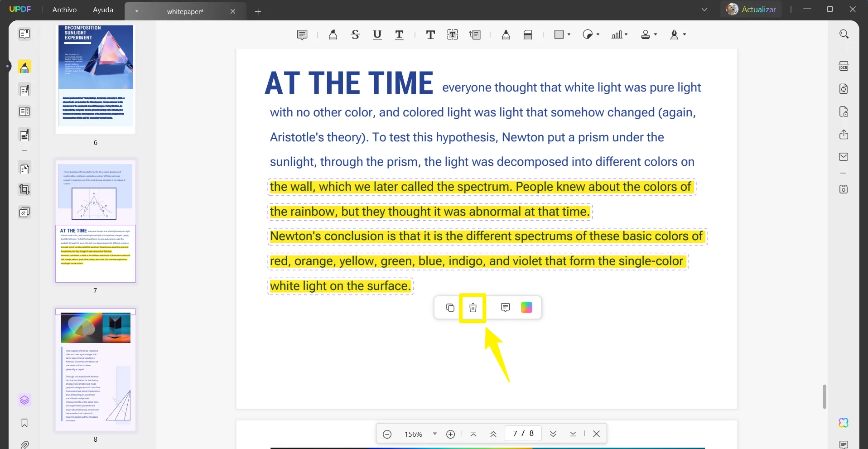Select the text callout tool
Screen dimensions: 868x449
(x=475, y=35)
